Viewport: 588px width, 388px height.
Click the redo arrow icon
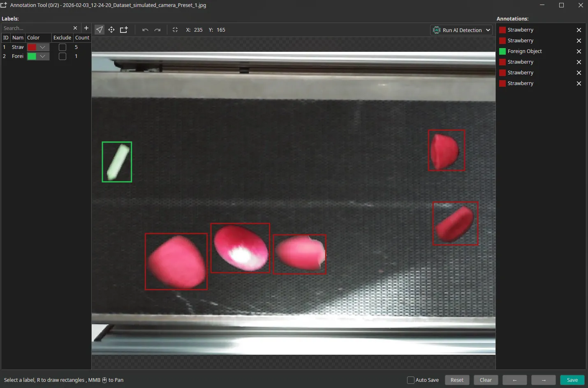tap(157, 30)
